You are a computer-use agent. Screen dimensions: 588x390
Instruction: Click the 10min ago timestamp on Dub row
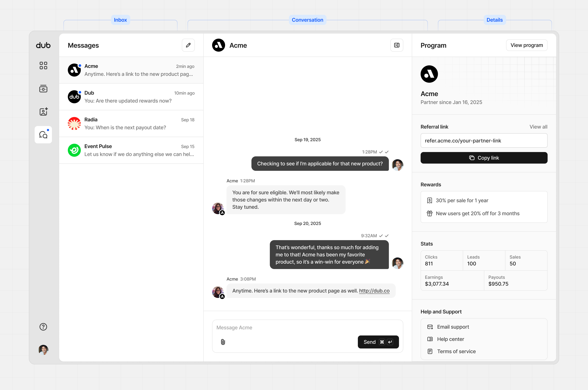point(184,93)
